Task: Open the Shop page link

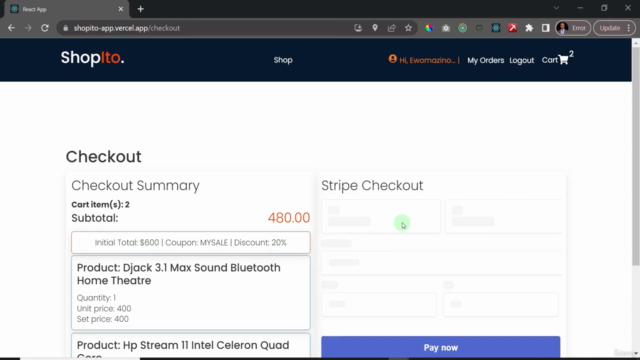Action: click(283, 60)
